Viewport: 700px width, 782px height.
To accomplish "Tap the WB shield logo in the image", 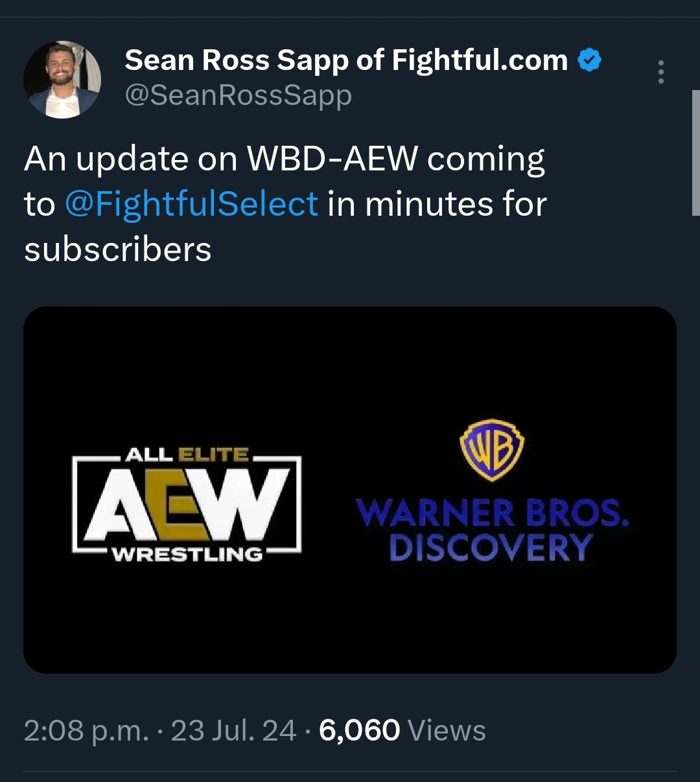I will click(492, 450).
